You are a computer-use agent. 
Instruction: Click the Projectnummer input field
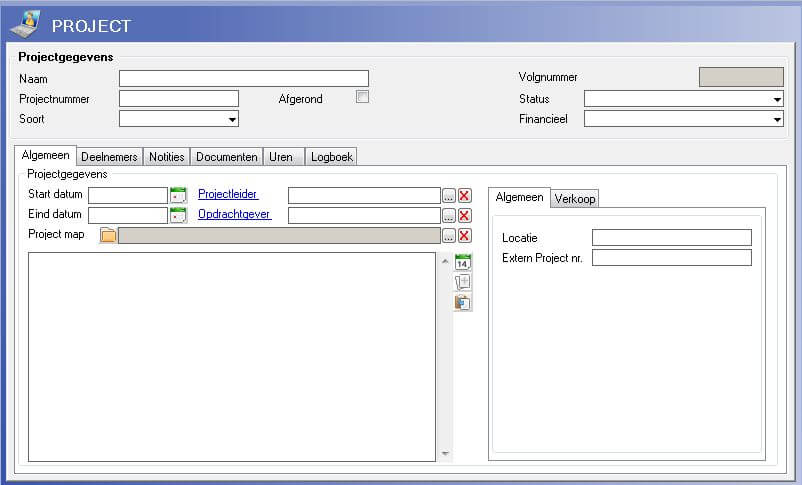point(179,98)
